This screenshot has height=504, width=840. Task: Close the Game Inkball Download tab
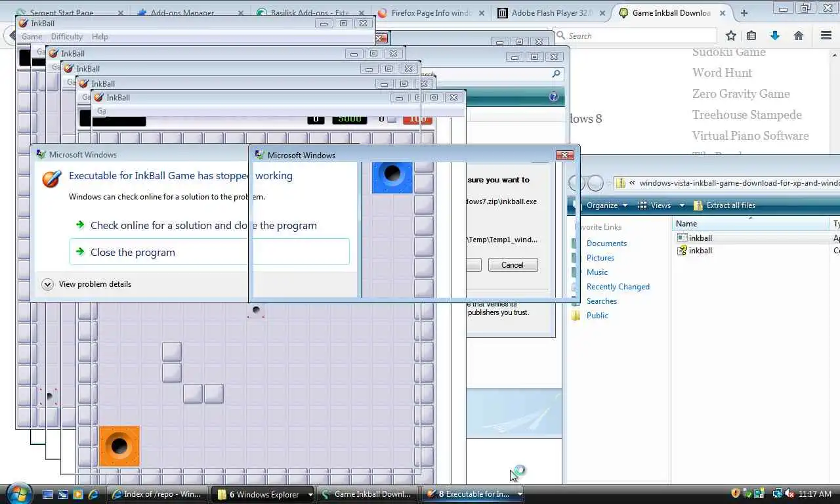[724, 12]
